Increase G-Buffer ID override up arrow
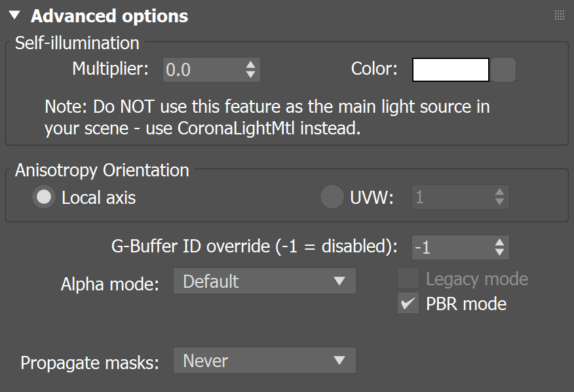This screenshot has width=574, height=392. (x=499, y=242)
